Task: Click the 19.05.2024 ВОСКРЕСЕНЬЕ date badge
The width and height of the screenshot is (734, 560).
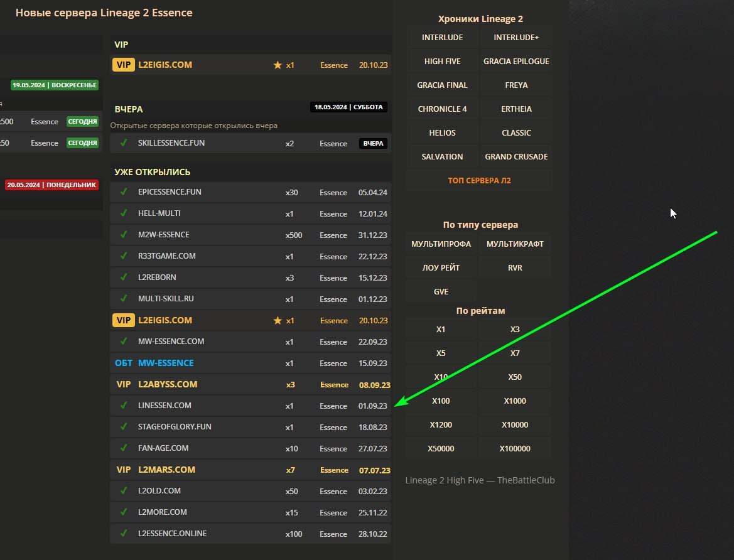Action: (55, 85)
